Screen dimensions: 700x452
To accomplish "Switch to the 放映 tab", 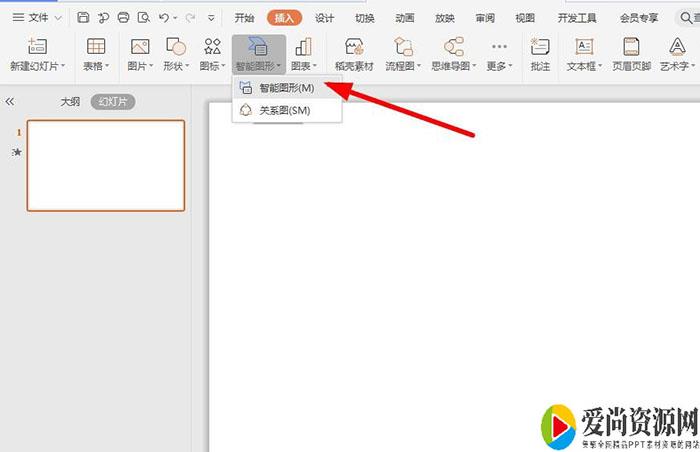I will [x=445, y=18].
